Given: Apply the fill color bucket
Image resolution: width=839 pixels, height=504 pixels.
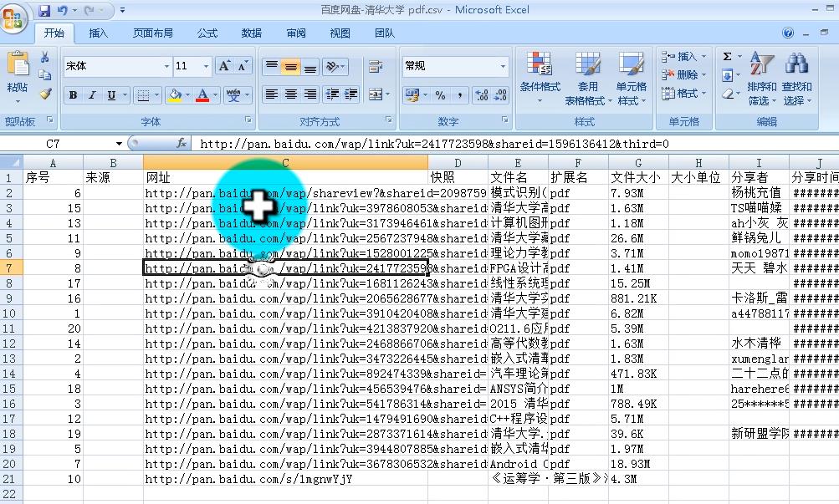Looking at the screenshot, I should 175,95.
